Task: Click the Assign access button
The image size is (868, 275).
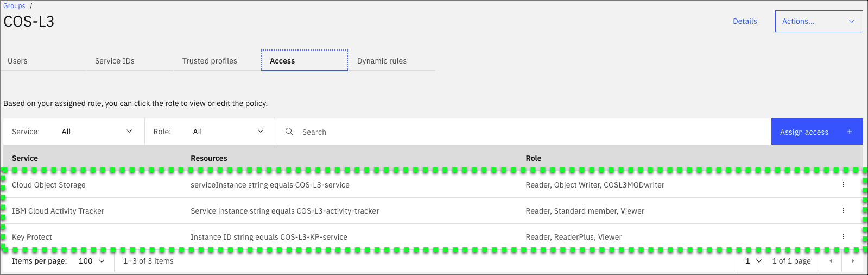Action: [817, 132]
